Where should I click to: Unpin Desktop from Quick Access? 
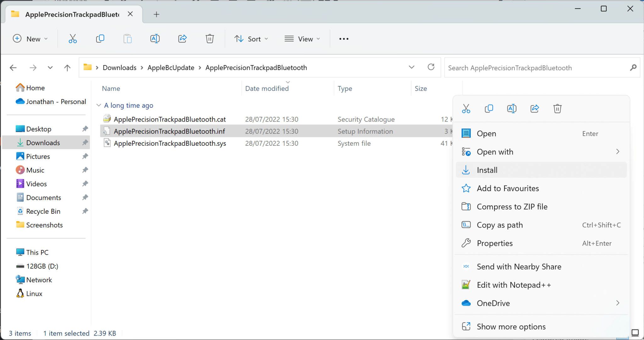85,129
